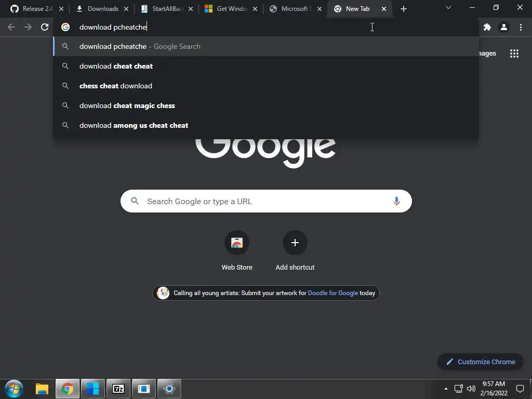532x399 pixels.
Task: Choose suggestion 'download among us cheat cheat'
Action: click(x=266, y=125)
